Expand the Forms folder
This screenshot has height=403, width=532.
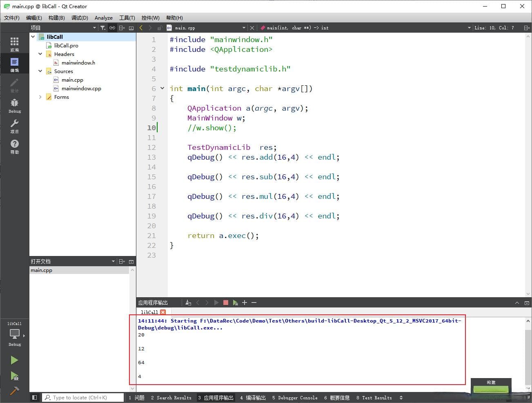point(40,97)
